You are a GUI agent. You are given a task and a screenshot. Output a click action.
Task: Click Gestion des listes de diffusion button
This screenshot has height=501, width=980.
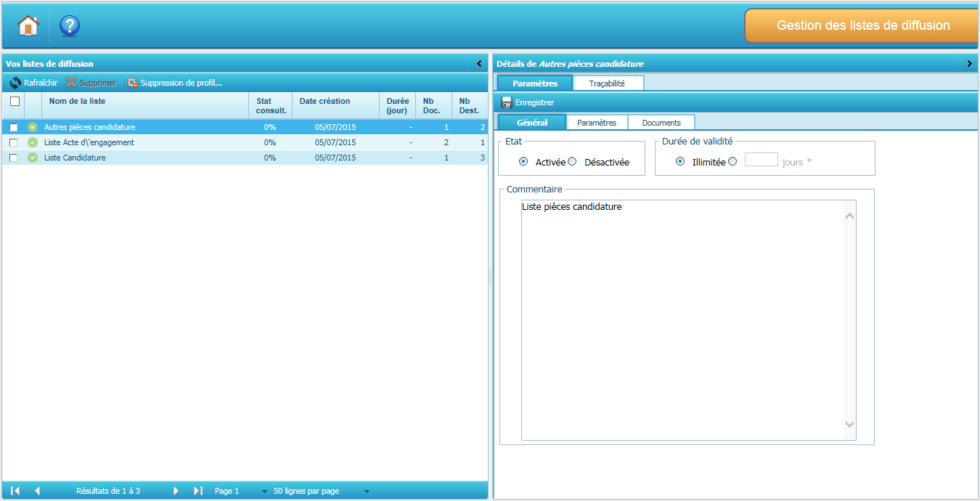862,26
